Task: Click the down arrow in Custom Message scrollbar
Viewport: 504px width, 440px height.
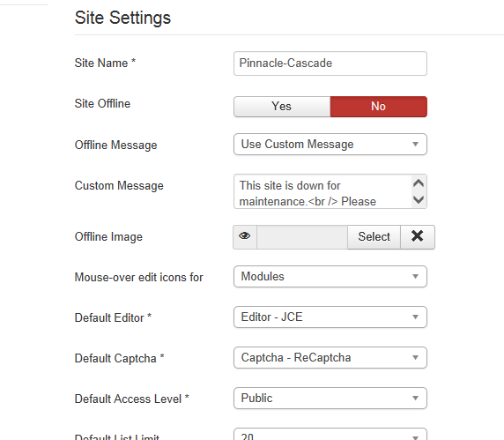Action: pos(419,200)
